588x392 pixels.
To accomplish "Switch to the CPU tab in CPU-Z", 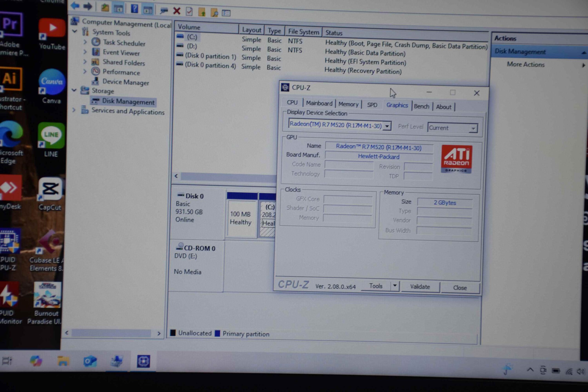I will (x=292, y=102).
